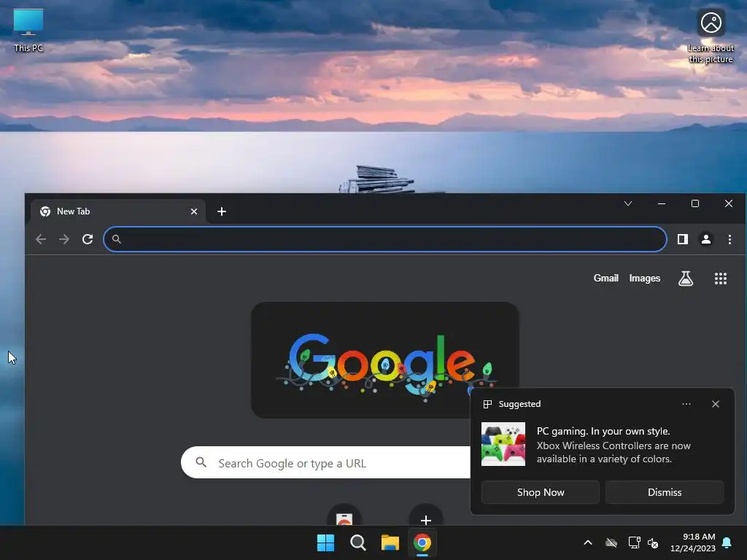Go back in Chrome
Image resolution: width=747 pixels, height=560 pixels.
tap(41, 239)
